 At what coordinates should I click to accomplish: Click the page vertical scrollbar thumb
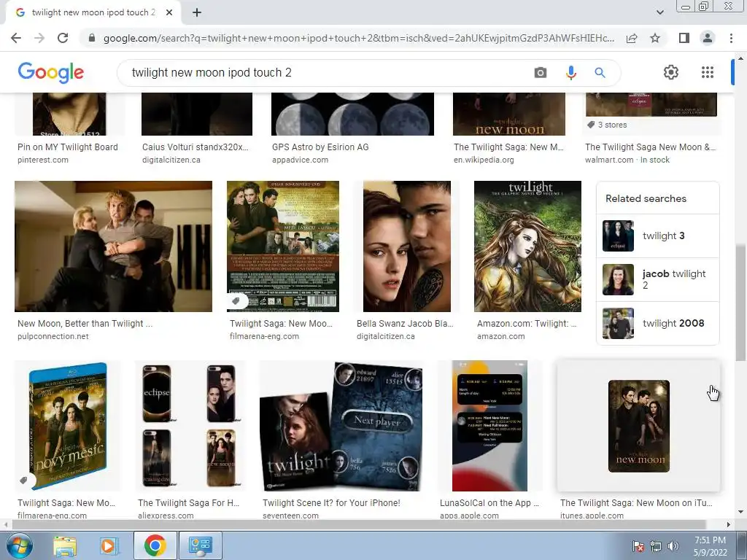740,303
